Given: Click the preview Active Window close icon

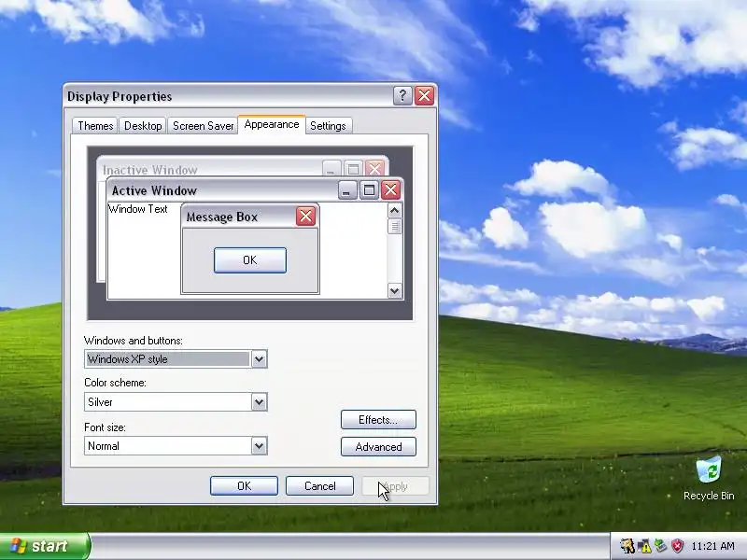Looking at the screenshot, I should (390, 190).
